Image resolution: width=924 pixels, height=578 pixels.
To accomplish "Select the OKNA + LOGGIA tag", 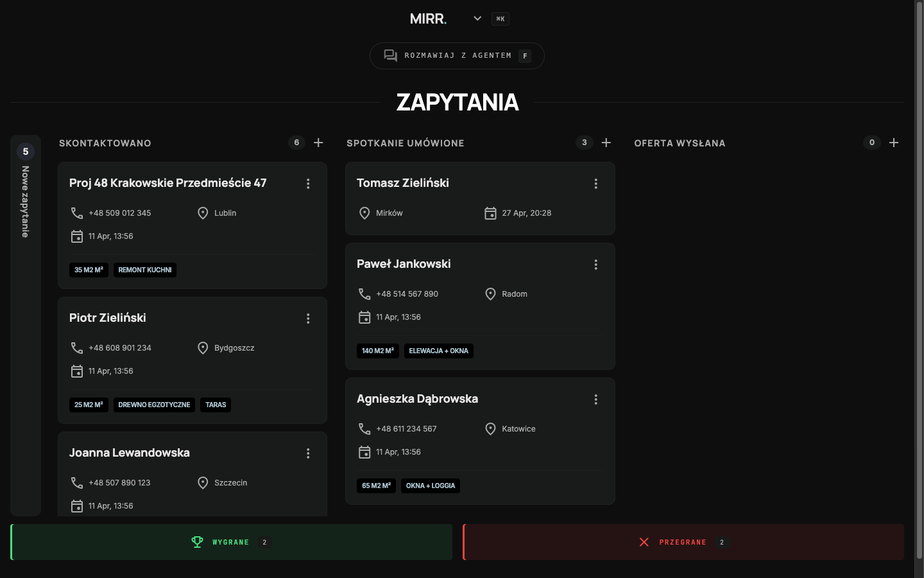I will click(431, 486).
